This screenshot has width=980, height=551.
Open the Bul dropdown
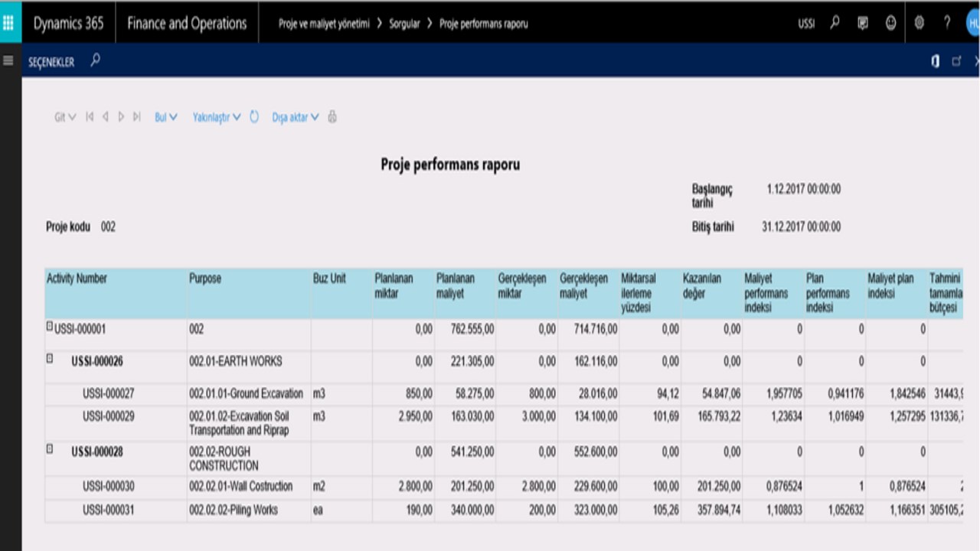[166, 117]
